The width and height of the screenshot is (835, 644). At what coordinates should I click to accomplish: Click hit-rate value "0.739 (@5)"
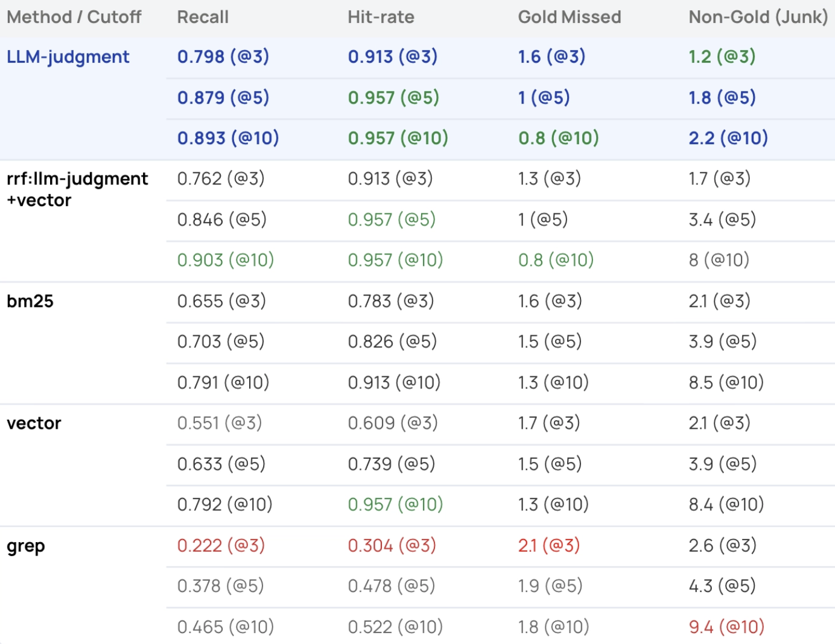[392, 464]
